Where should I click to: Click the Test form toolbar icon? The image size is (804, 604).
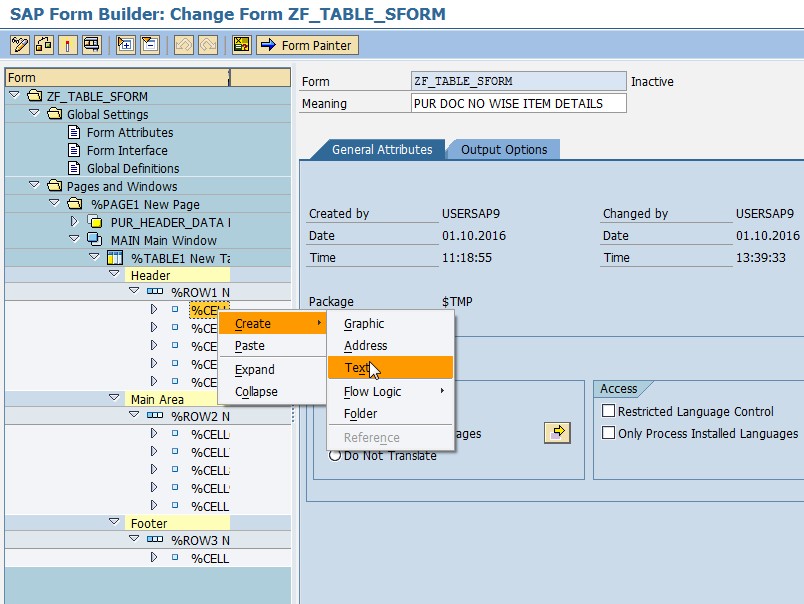[92, 45]
